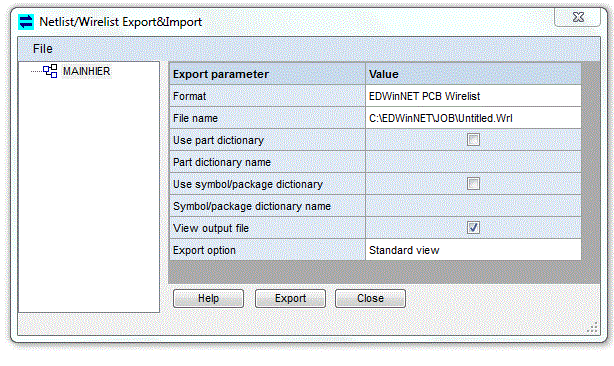
Task: Click the Close button
Action: pos(370,299)
